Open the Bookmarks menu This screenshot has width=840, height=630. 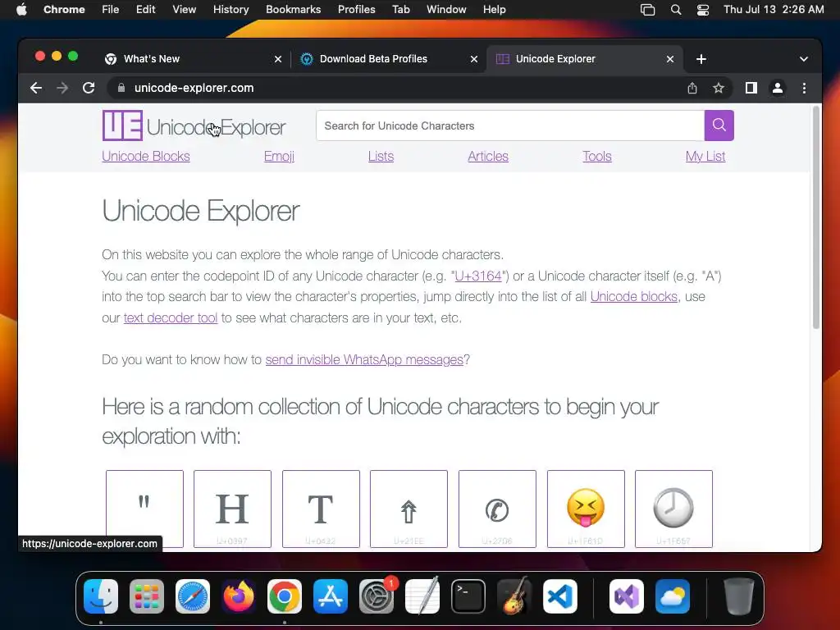click(x=293, y=10)
